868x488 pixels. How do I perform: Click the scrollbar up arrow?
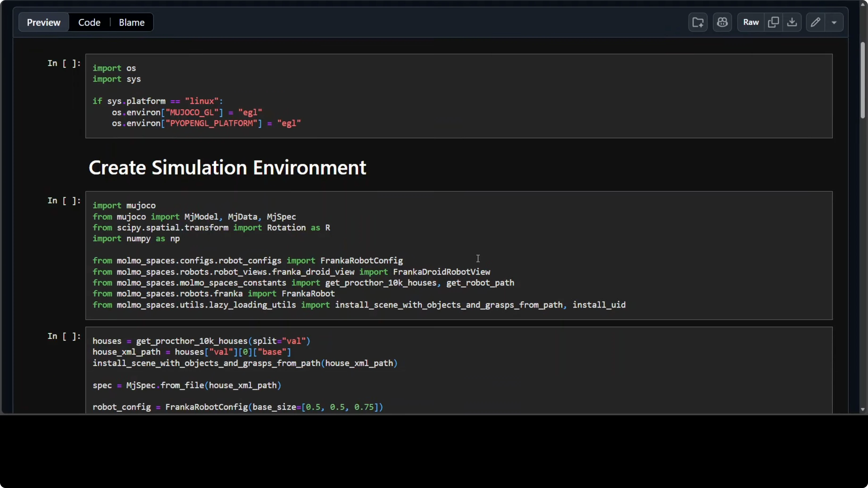point(863,4)
